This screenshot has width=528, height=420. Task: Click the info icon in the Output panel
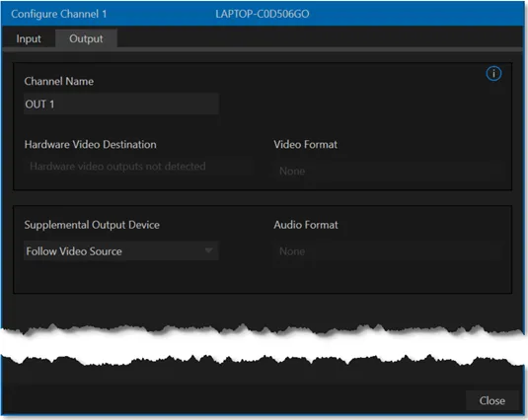pyautogui.click(x=493, y=73)
